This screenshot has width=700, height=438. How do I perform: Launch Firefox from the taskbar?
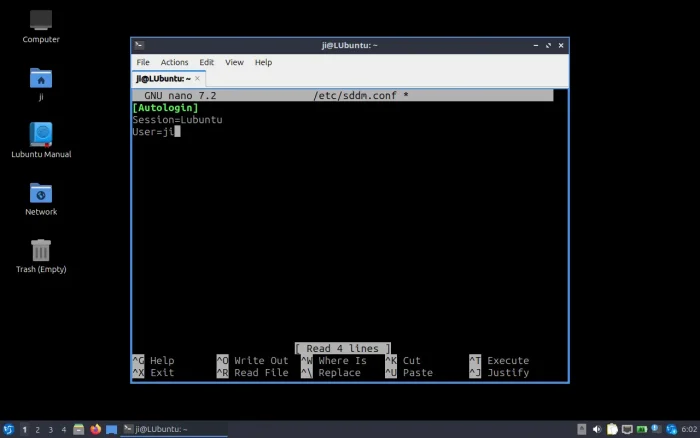pos(96,429)
